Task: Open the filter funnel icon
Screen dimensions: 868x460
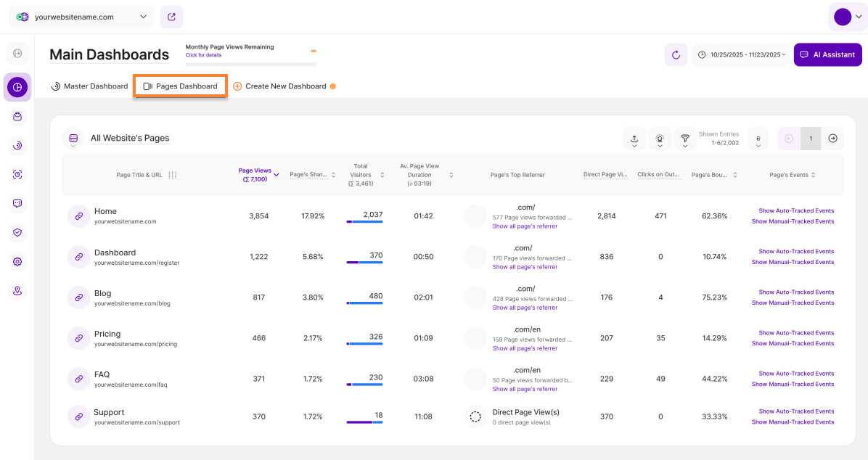Action: [x=684, y=139]
